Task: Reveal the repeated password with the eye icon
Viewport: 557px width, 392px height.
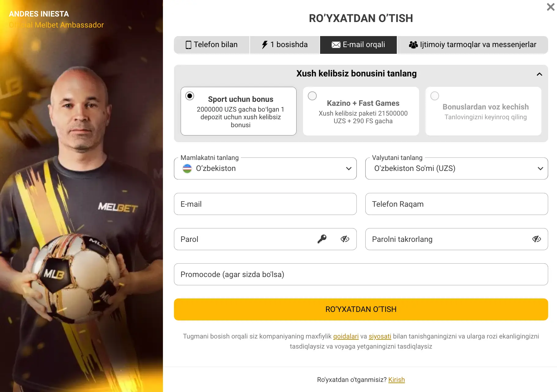Action: [536, 239]
